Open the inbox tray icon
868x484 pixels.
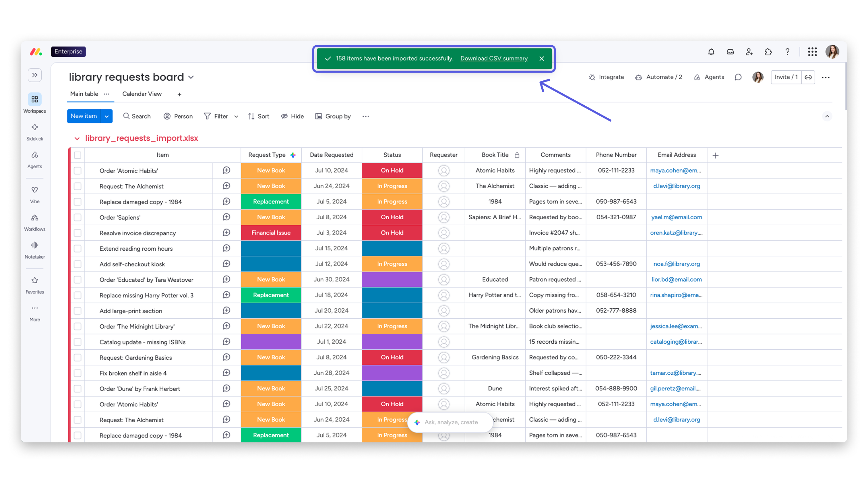[730, 52]
